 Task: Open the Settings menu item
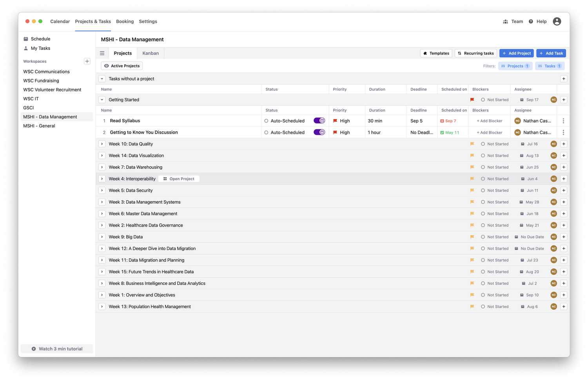click(148, 22)
